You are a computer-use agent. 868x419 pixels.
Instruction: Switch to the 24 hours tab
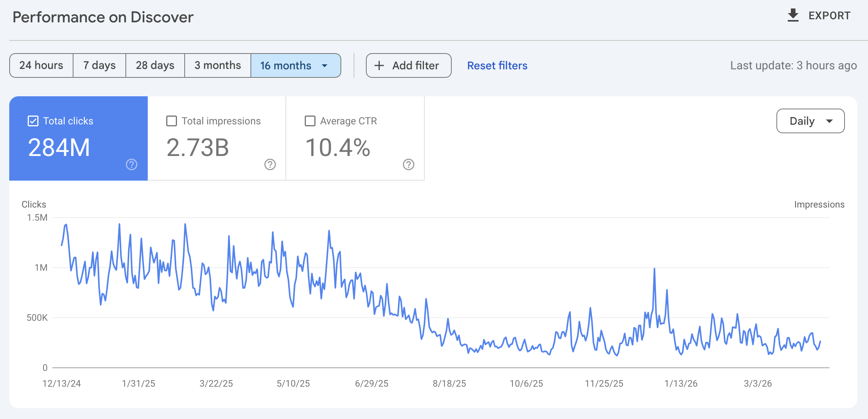coord(41,65)
